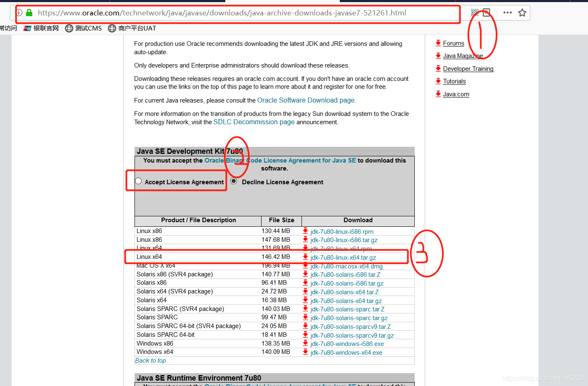Click download icon for jdk-7u80-solaris-x64.tar.Z
The height and width of the screenshot is (386, 588).
tap(305, 291)
